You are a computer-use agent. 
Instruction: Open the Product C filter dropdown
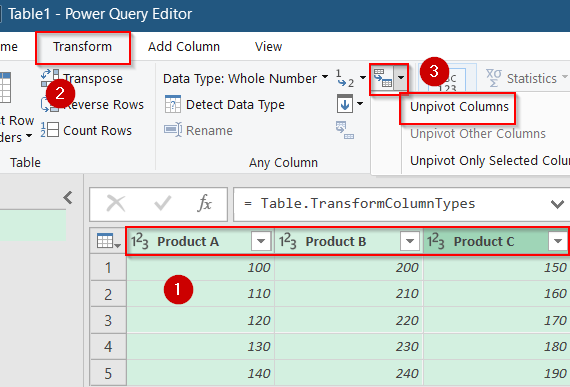click(558, 241)
